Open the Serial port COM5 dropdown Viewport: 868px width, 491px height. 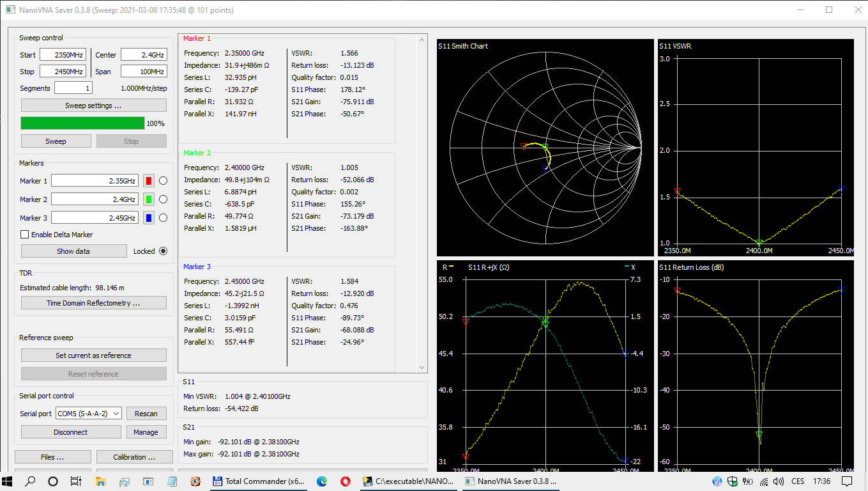click(x=89, y=414)
